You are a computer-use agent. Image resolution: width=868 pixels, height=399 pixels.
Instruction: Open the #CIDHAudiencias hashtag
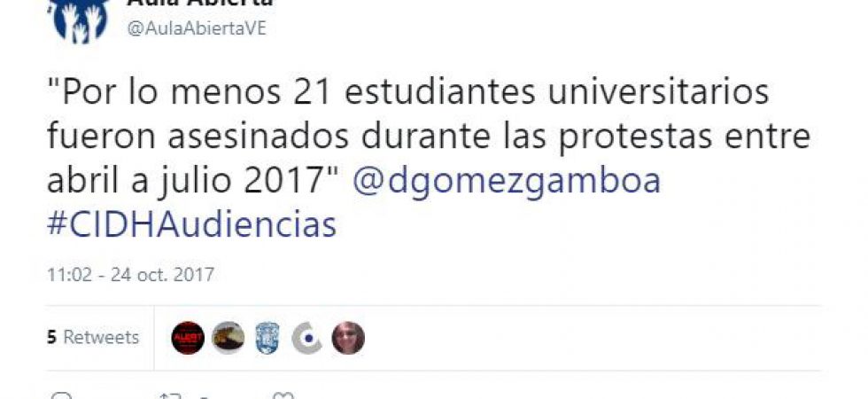click(x=192, y=225)
